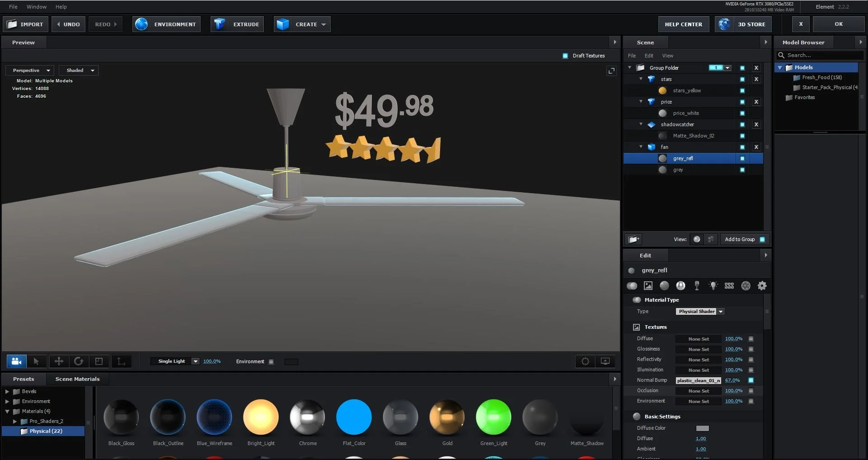868x460 pixels.
Task: Click the target/crosshair icon below viewport
Action: pos(585,361)
